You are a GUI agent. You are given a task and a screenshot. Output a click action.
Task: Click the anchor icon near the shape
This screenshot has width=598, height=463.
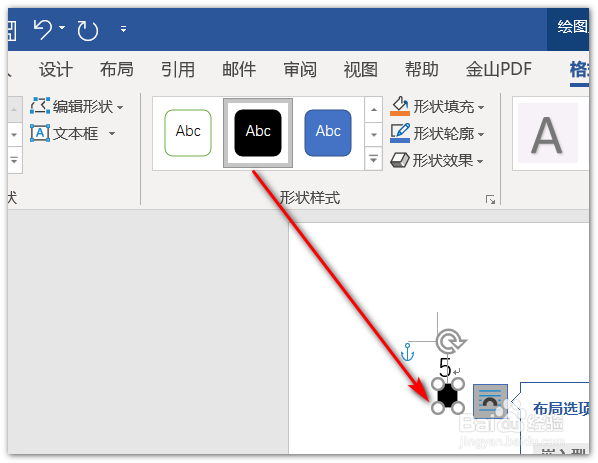pyautogui.click(x=407, y=352)
